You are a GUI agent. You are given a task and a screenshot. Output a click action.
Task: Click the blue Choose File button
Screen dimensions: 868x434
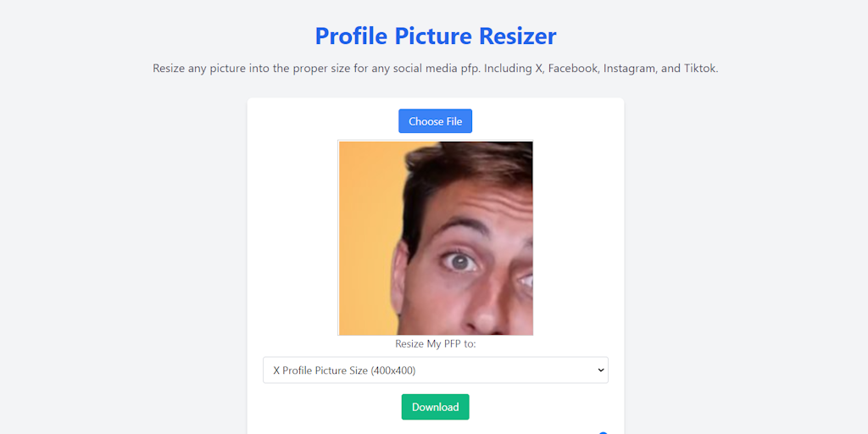point(435,121)
